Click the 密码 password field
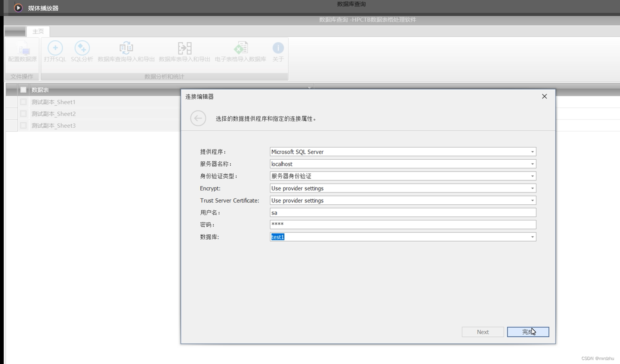Image resolution: width=620 pixels, height=364 pixels. [400, 224]
